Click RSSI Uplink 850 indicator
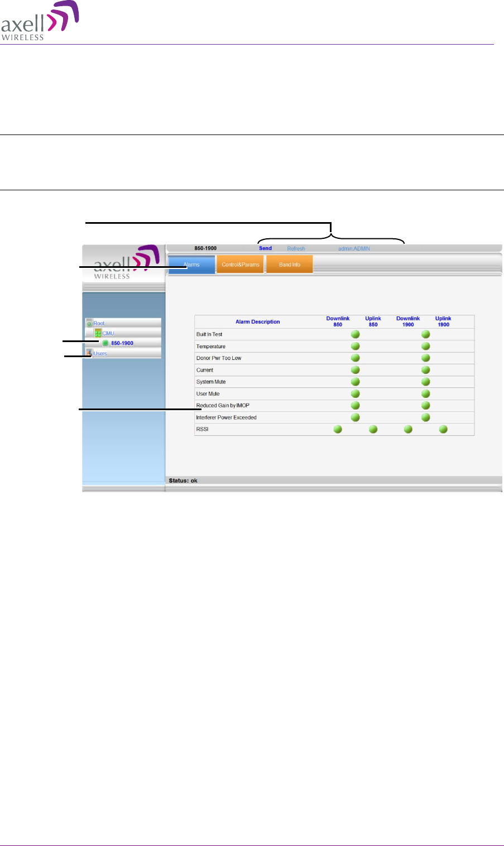The width and height of the screenshot is (504, 846). pos(373,429)
